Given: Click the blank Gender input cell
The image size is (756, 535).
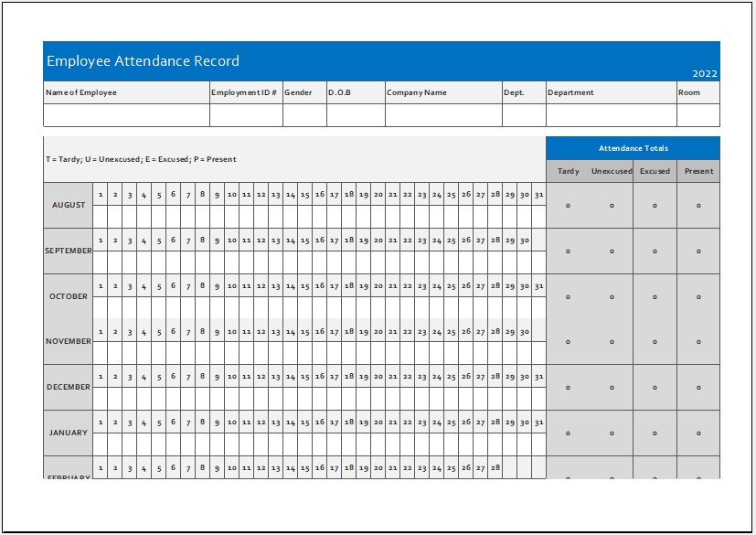Looking at the screenshot, I should click(304, 115).
